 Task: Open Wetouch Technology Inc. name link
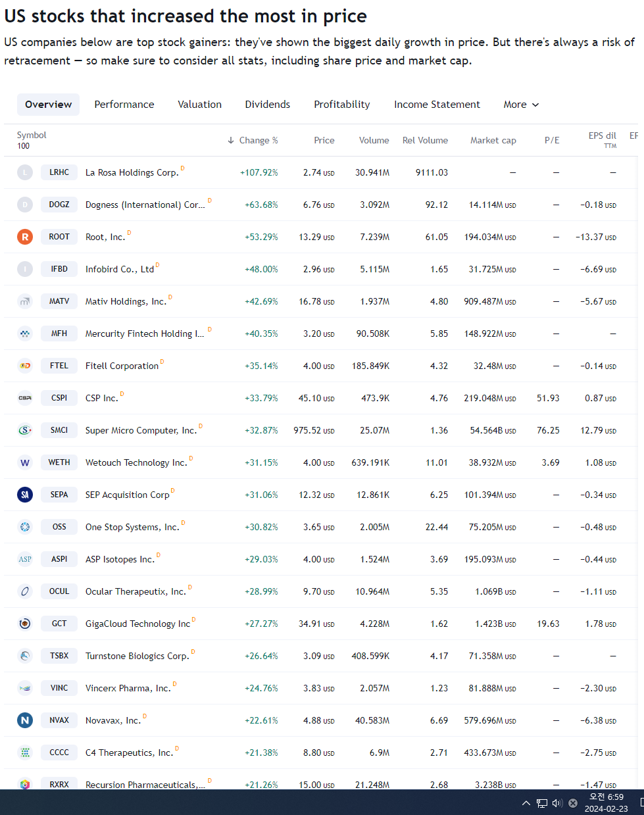coord(136,462)
